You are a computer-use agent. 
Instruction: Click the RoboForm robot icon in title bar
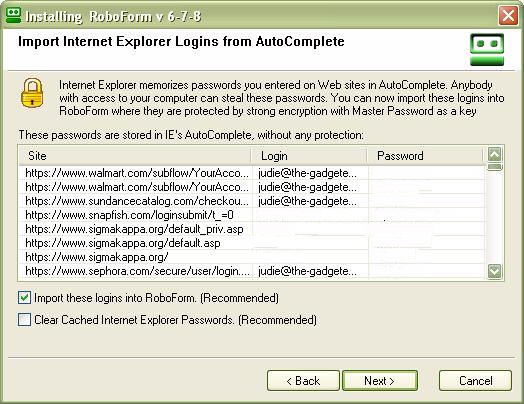click(x=13, y=15)
